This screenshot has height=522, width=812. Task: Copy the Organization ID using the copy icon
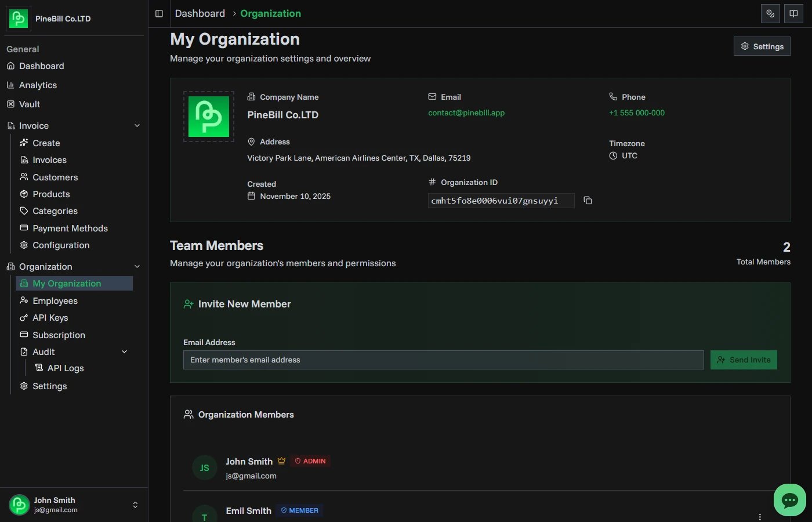[x=588, y=200]
